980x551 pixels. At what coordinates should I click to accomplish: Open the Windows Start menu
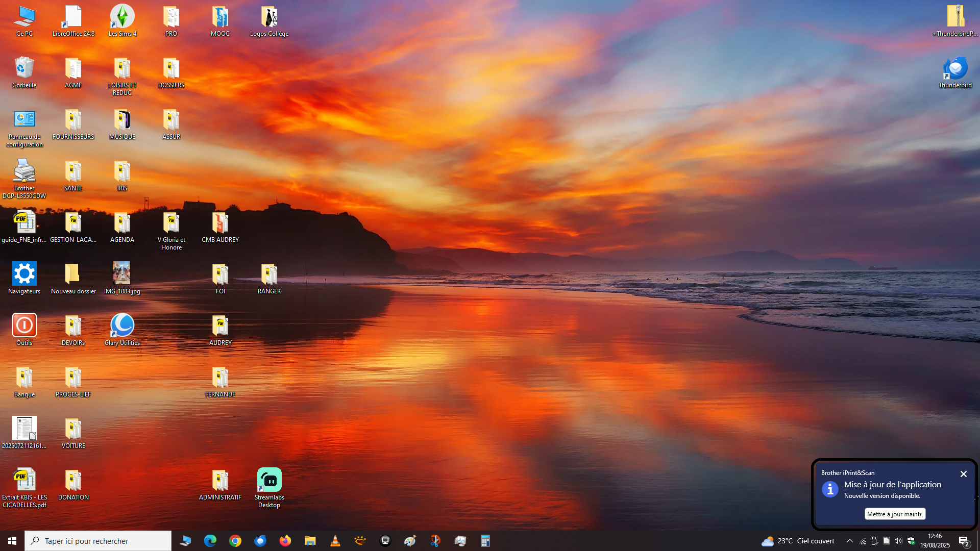[x=12, y=541]
